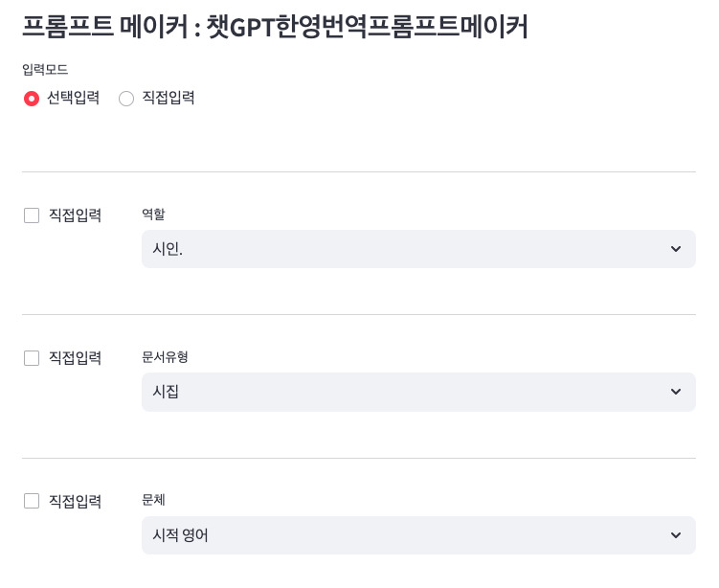Select the 선택입력 radio button
This screenshot has width=719, height=588.
click(x=32, y=98)
